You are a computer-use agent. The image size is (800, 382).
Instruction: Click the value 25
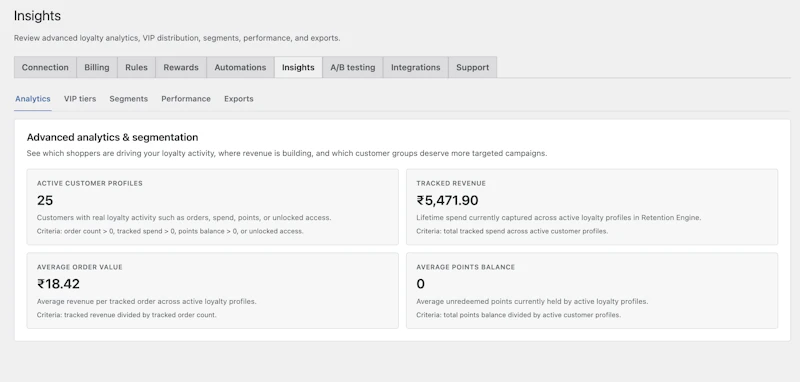point(45,200)
